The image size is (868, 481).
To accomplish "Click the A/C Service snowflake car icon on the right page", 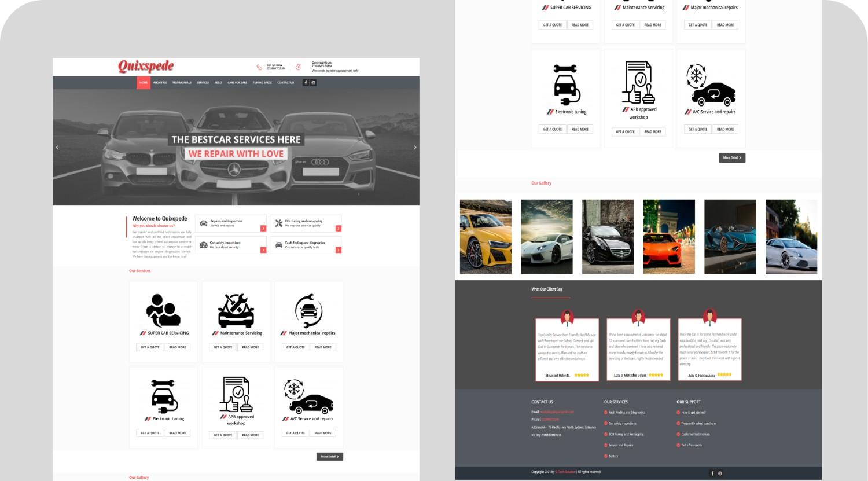I will tap(711, 85).
